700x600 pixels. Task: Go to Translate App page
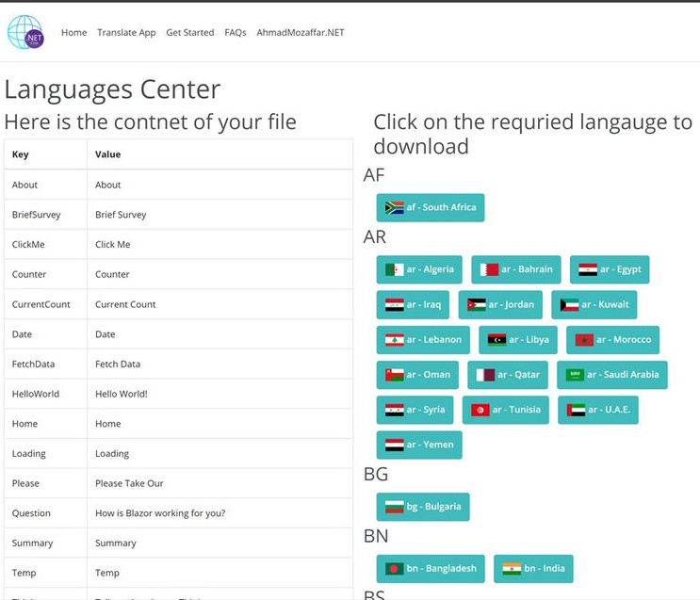click(x=126, y=33)
